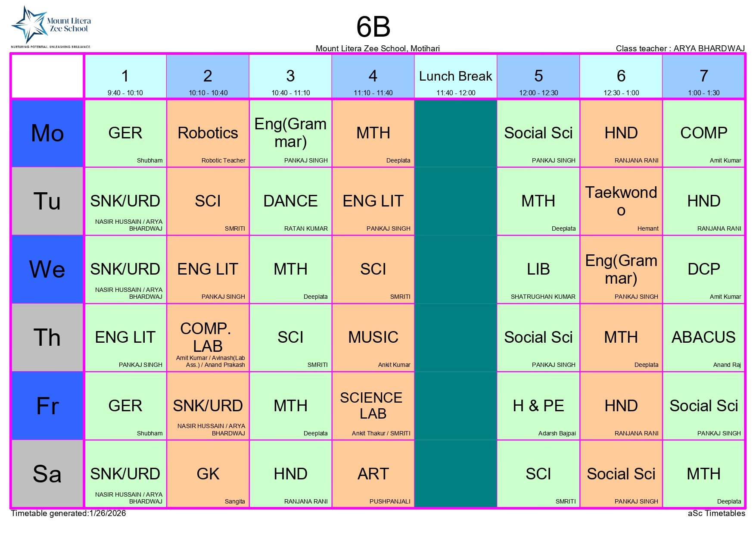Select Tuesday's DANCE period cell

click(x=290, y=201)
